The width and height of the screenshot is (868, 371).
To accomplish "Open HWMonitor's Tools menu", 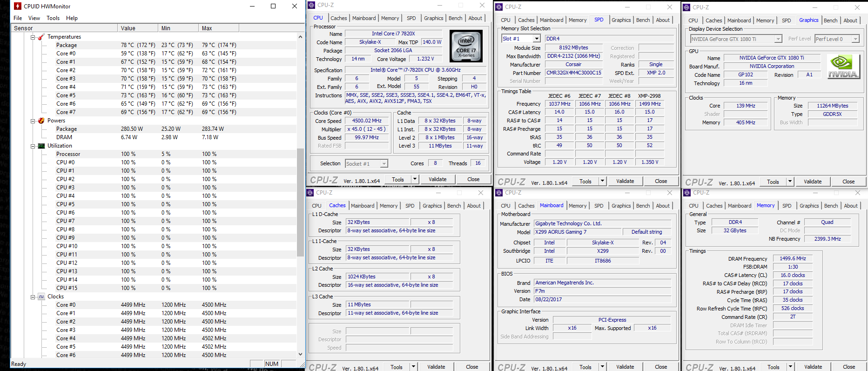I will coord(53,18).
